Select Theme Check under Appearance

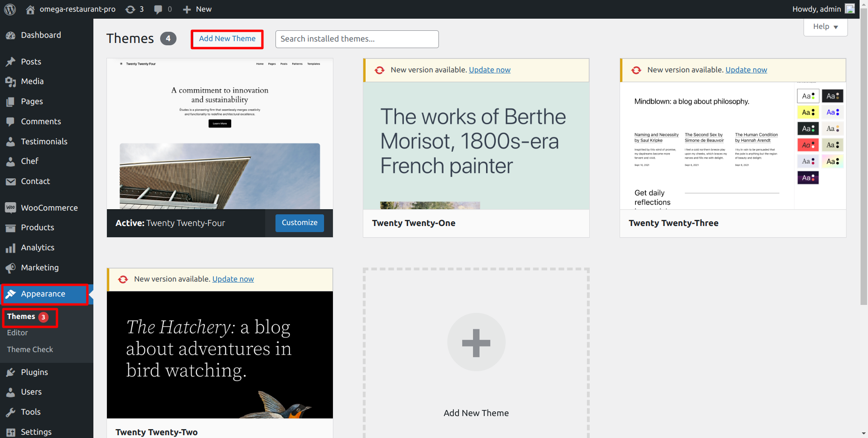[30, 349]
